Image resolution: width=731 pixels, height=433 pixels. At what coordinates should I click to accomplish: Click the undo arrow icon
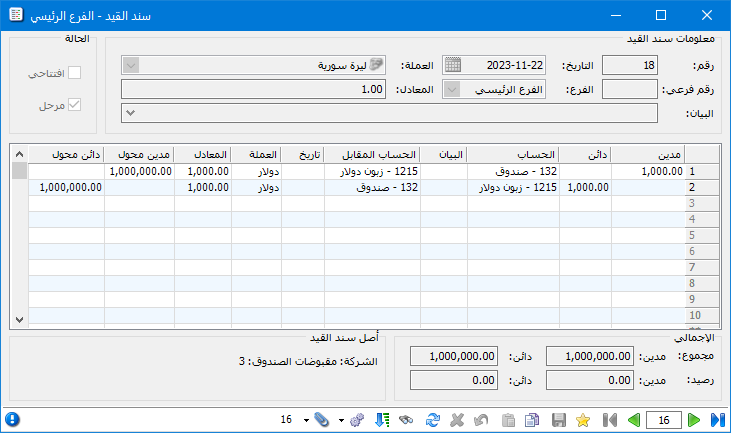point(481,420)
